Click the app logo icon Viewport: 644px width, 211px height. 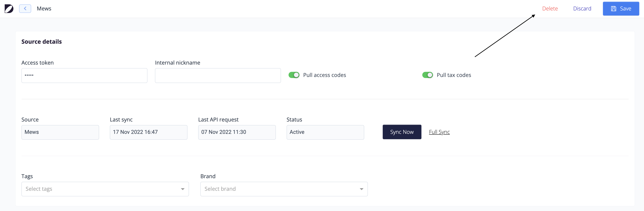coord(9,9)
